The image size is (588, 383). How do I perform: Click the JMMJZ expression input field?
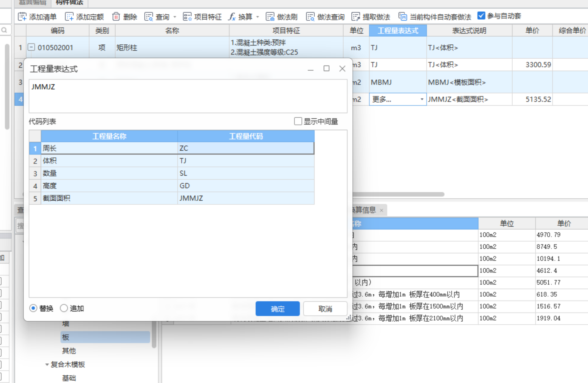pos(188,96)
